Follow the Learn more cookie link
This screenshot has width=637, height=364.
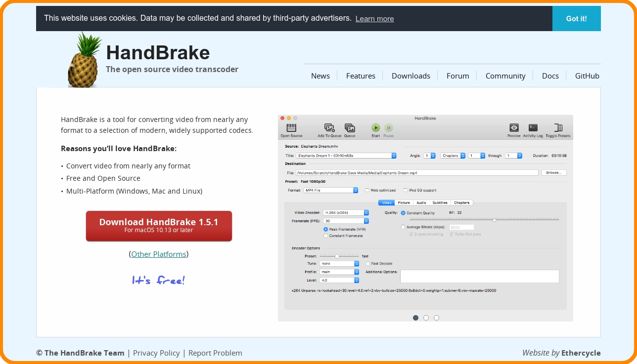375,19
